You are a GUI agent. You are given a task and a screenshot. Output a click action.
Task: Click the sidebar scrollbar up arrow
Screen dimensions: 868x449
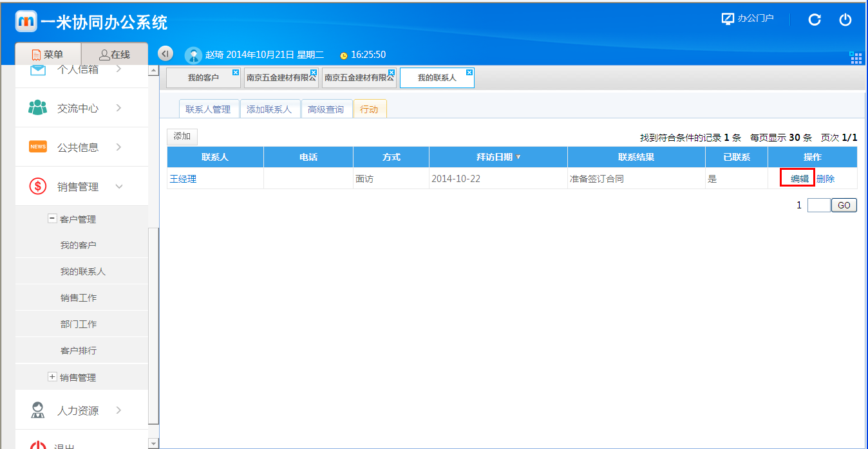[153, 69]
